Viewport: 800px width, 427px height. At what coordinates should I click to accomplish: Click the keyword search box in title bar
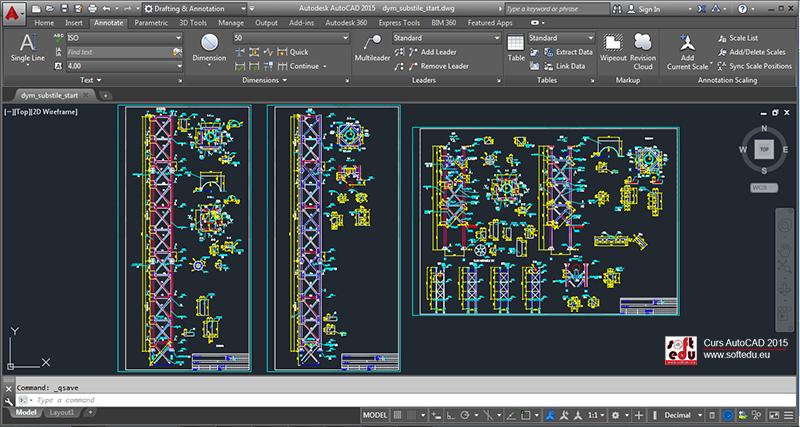(x=557, y=9)
